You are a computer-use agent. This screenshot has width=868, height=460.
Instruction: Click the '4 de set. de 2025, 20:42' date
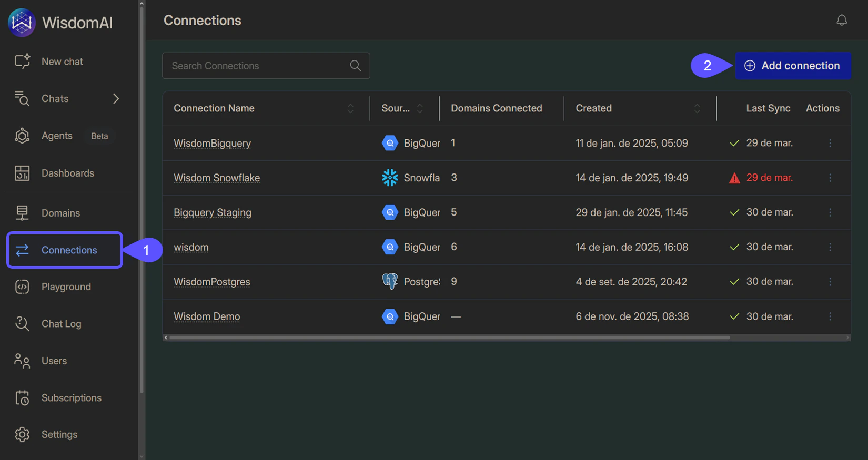click(x=631, y=282)
